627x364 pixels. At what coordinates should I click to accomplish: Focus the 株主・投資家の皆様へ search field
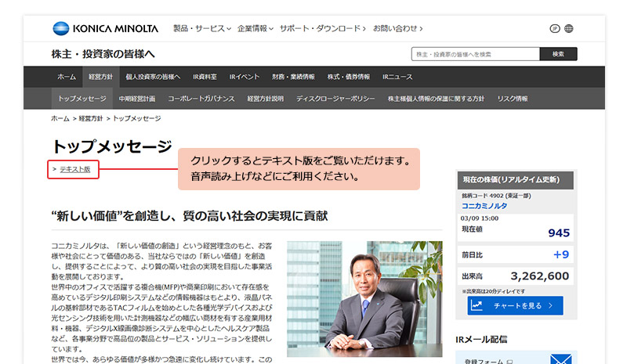point(475,54)
